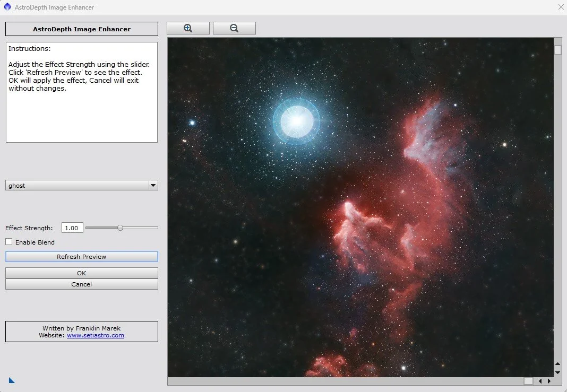The image size is (567, 392).
Task: Click the left arrow on the horizontal scrollbar
Action: [x=540, y=381]
